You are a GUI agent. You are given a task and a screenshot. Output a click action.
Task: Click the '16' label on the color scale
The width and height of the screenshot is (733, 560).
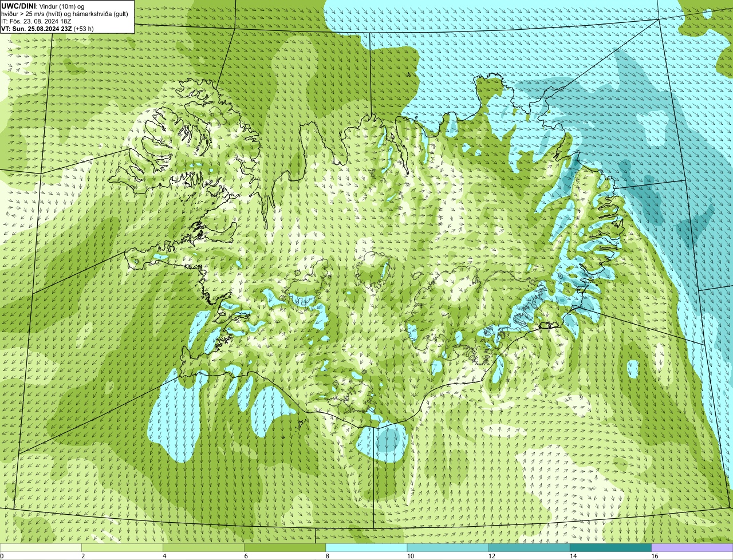[x=655, y=556]
